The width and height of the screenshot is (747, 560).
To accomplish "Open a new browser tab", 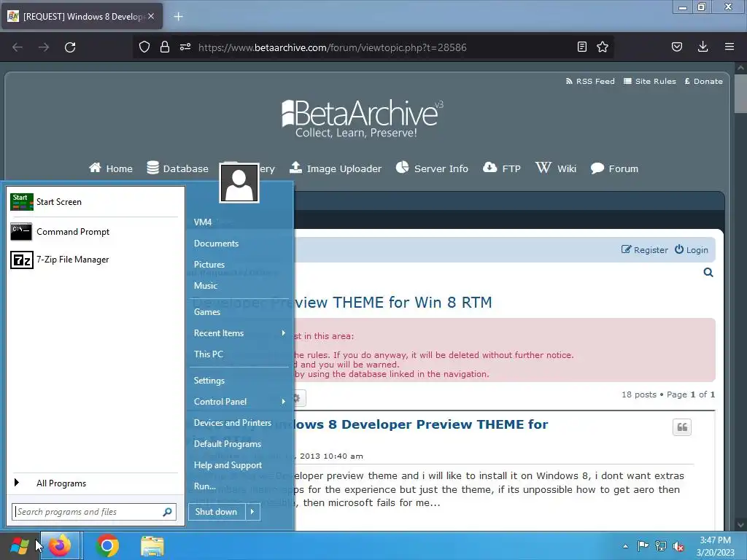I will coord(178,17).
